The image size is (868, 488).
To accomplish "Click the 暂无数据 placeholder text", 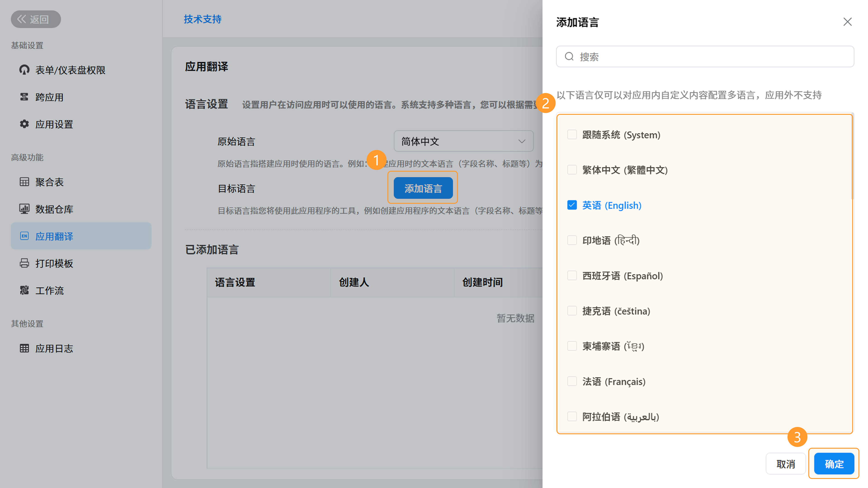I will coord(515,318).
